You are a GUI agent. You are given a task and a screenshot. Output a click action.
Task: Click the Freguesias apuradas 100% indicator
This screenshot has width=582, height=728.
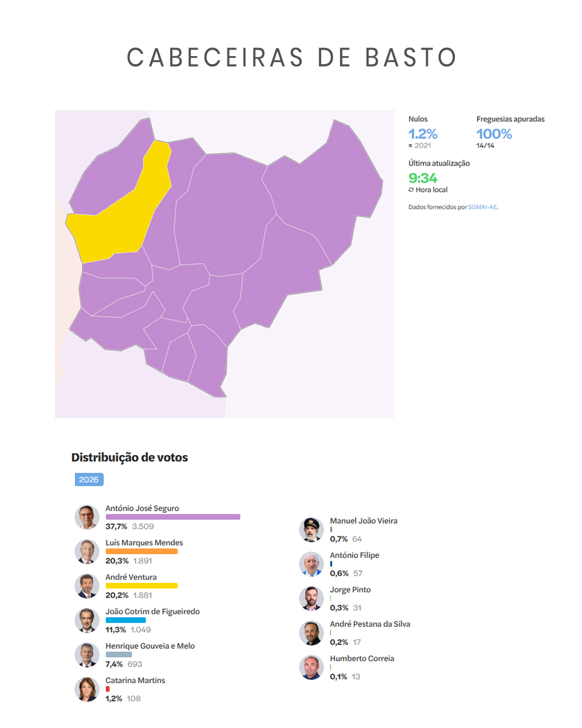point(494,134)
